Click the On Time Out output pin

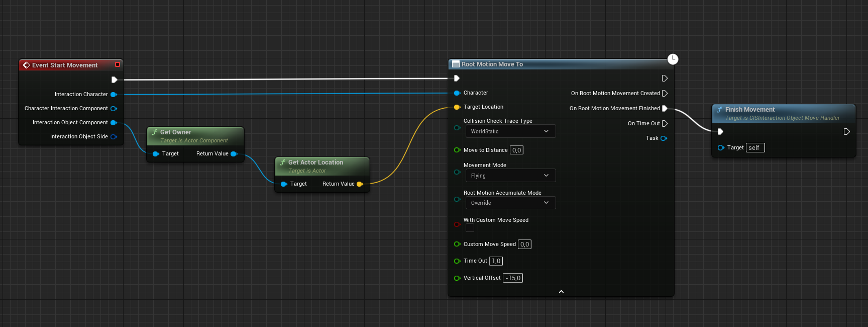click(x=665, y=124)
